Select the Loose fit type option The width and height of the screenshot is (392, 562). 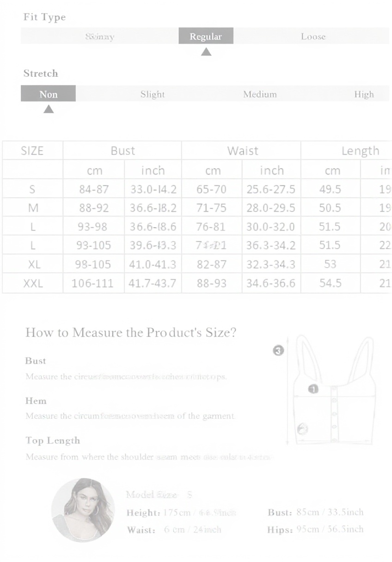click(x=313, y=37)
